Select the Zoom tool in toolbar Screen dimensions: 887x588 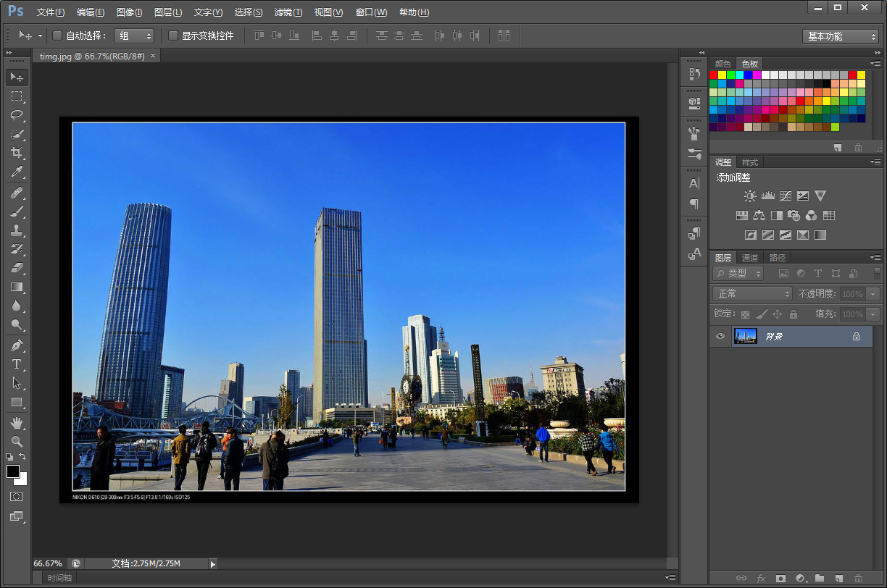[17, 441]
